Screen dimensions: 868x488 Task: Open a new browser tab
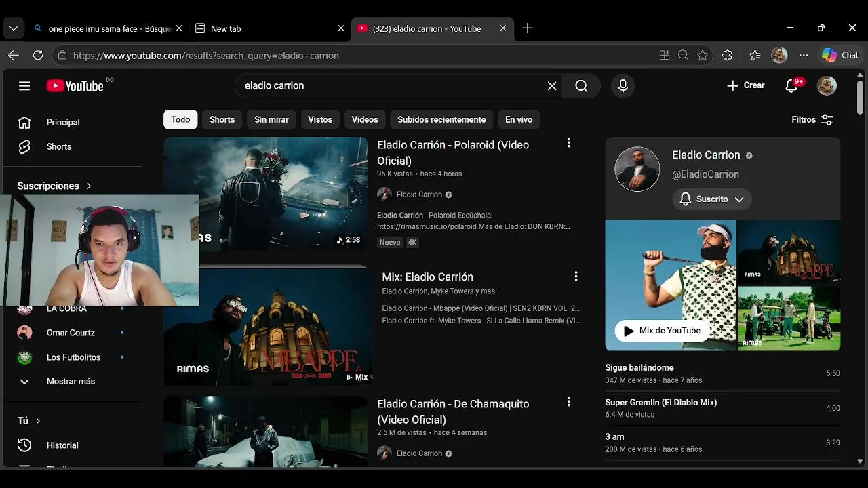tap(528, 28)
